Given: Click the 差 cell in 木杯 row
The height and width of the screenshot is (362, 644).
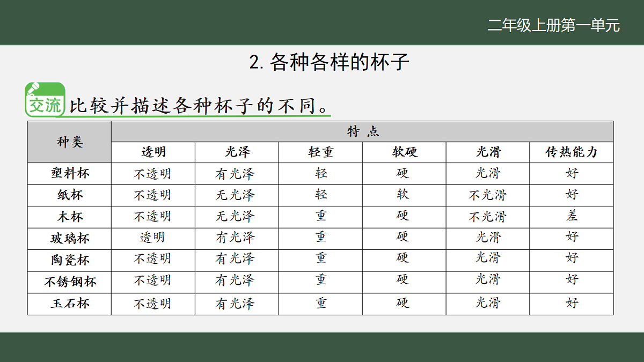Looking at the screenshot, I should point(571,216).
